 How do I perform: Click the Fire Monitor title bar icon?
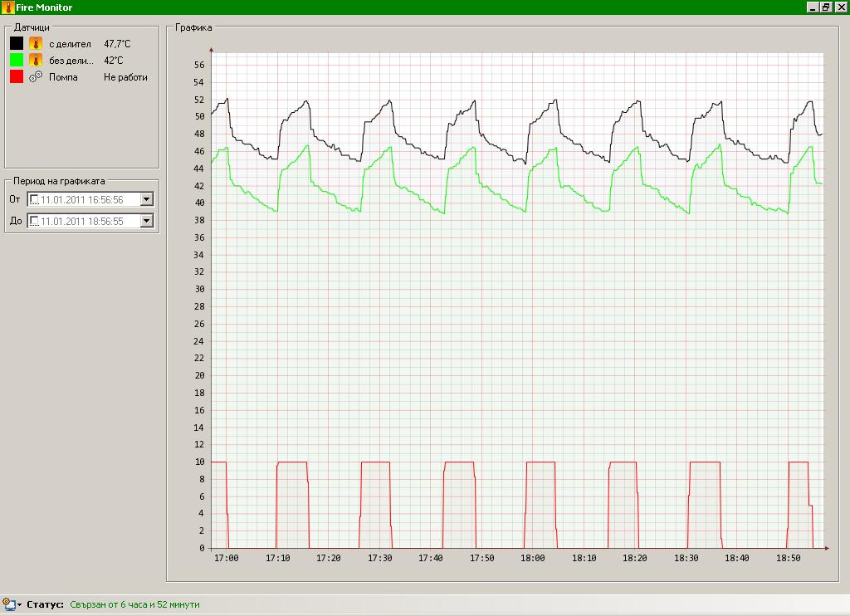(7, 7)
